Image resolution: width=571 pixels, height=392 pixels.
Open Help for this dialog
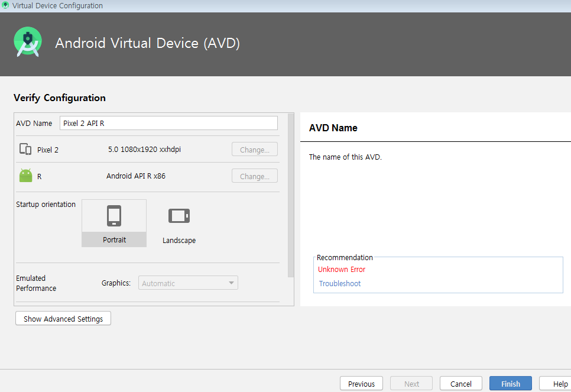pyautogui.click(x=556, y=384)
